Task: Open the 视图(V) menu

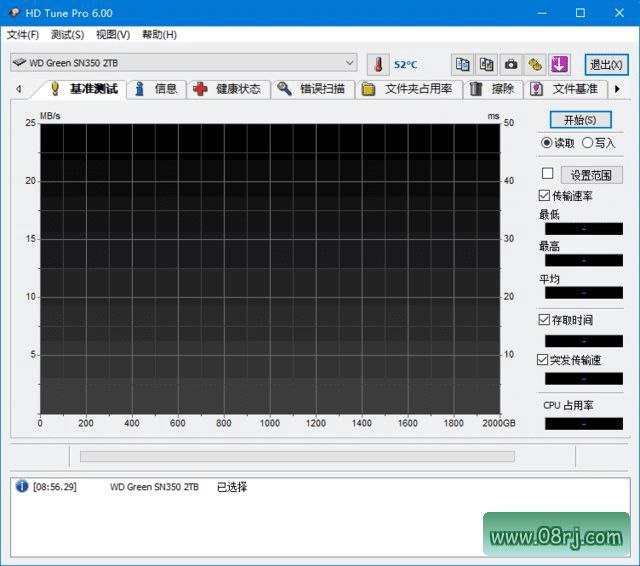Action: pos(113,35)
